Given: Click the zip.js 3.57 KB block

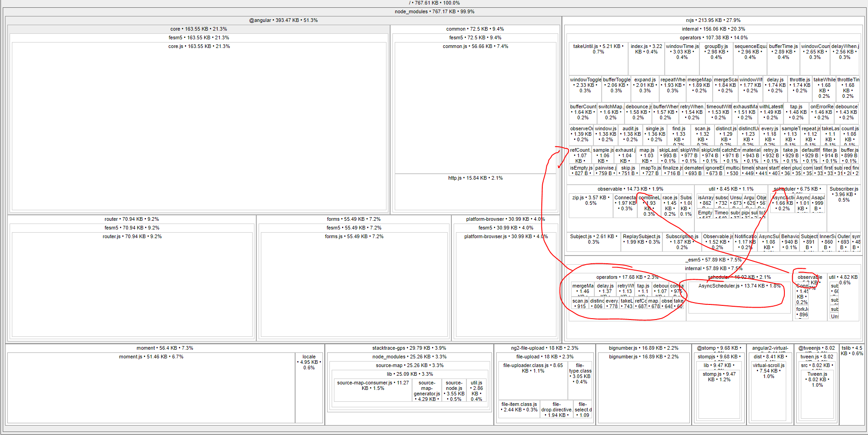Looking at the screenshot, I should click(x=591, y=205).
